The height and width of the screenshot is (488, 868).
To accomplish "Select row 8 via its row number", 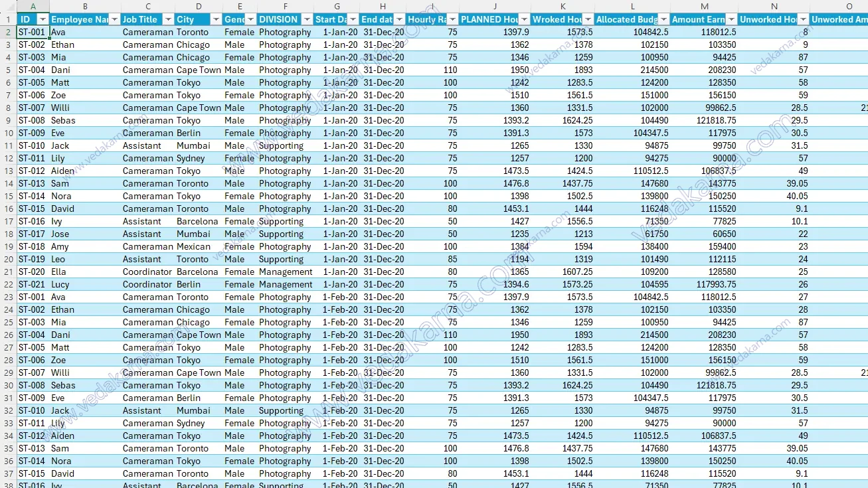I will tap(8, 108).
